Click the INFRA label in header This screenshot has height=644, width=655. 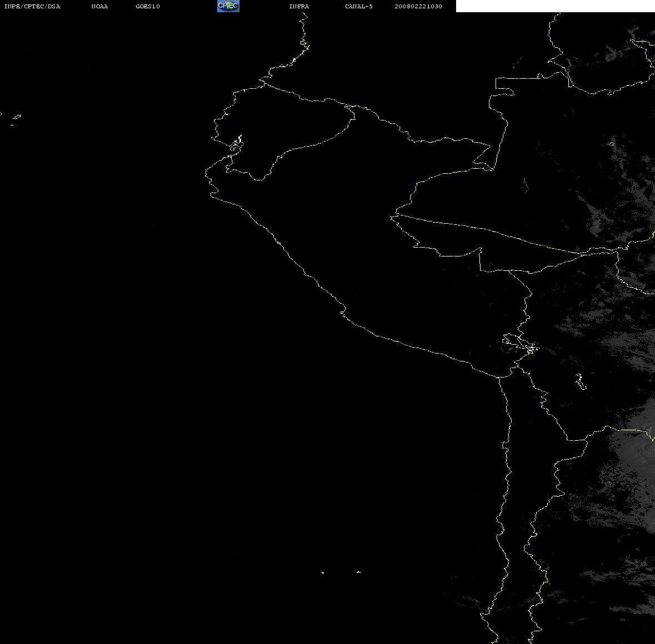point(299,6)
